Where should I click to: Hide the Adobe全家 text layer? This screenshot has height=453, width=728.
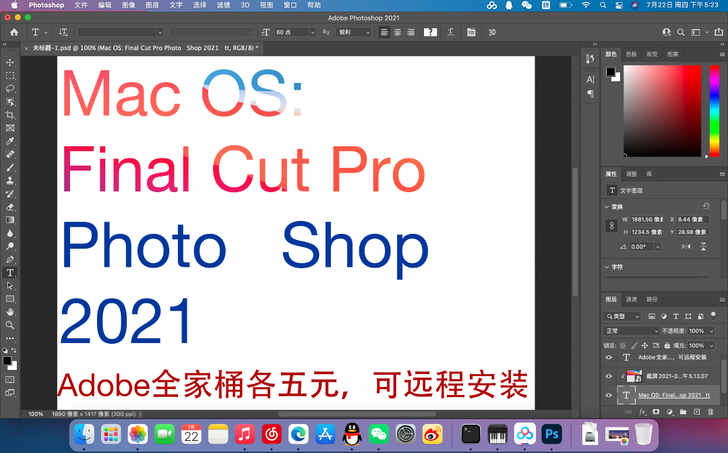(609, 357)
